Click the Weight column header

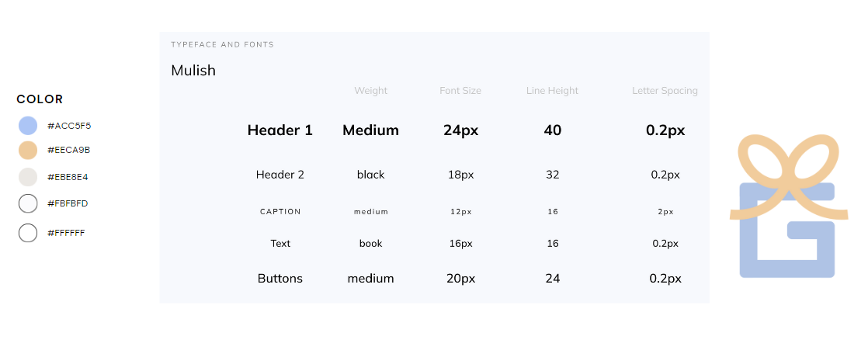[x=370, y=91]
